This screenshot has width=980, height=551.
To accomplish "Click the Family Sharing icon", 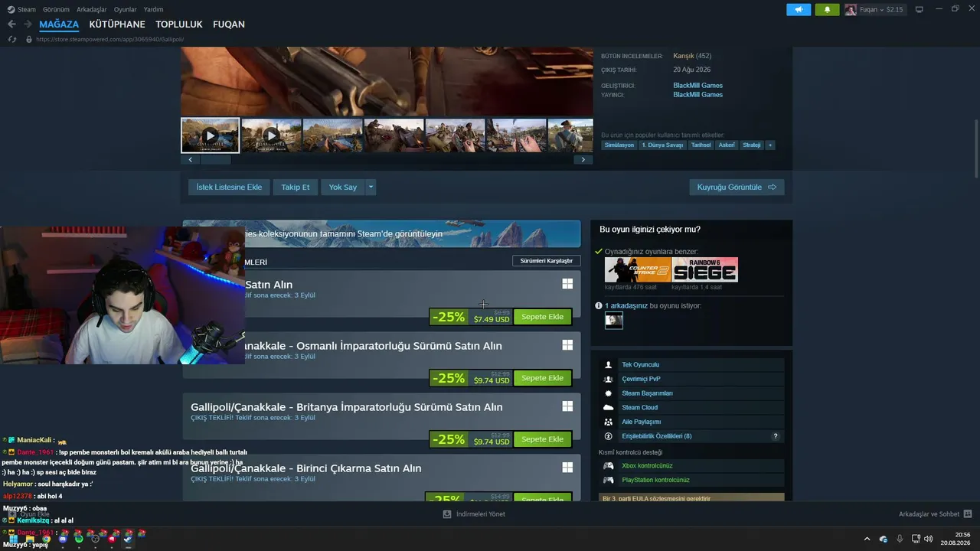I will coord(609,422).
